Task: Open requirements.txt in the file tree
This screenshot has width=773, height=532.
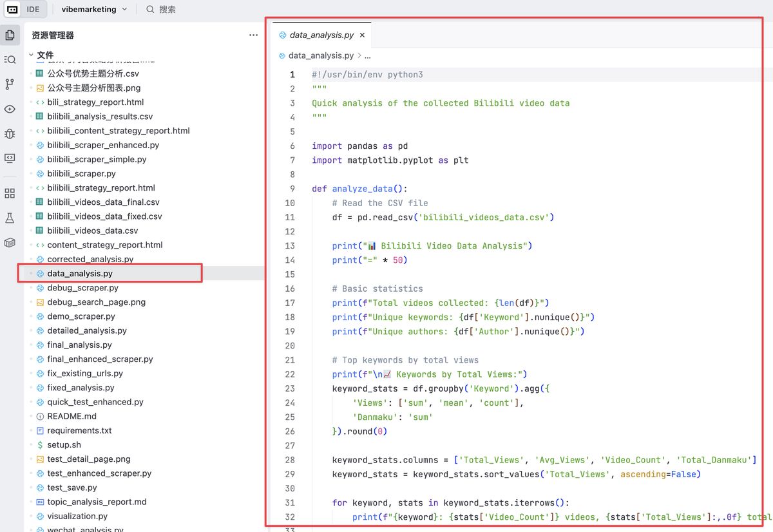Action: click(79, 430)
